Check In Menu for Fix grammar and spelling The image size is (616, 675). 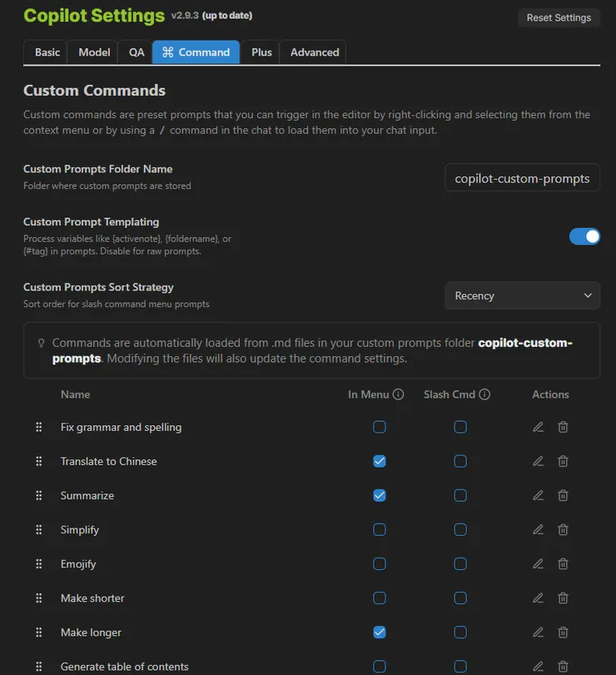click(x=380, y=427)
